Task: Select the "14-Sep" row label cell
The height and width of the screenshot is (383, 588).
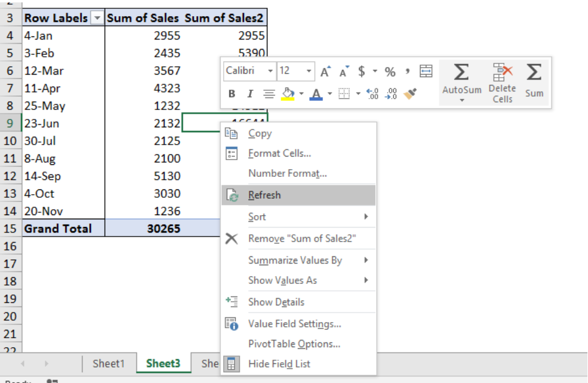Action: [63, 176]
